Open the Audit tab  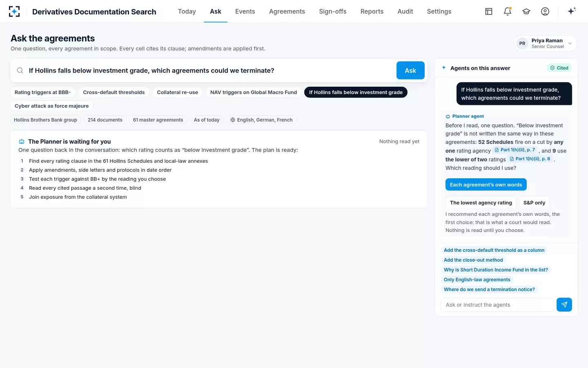405,11
